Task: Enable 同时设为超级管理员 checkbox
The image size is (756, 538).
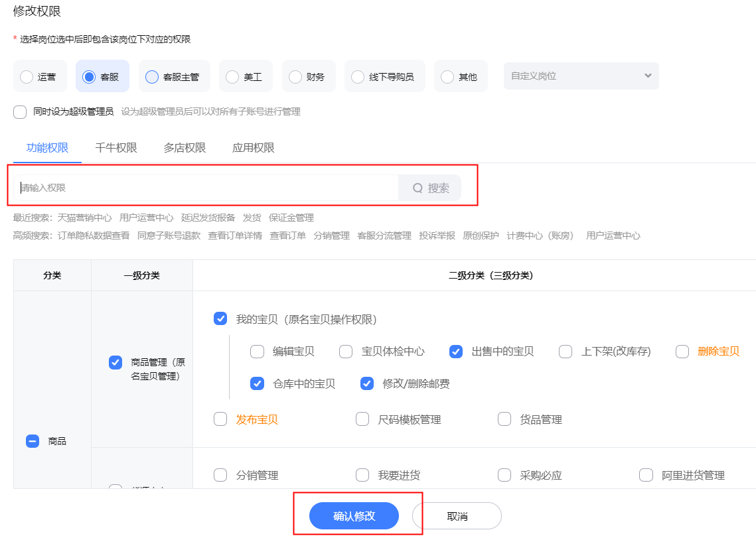Action: [x=20, y=112]
